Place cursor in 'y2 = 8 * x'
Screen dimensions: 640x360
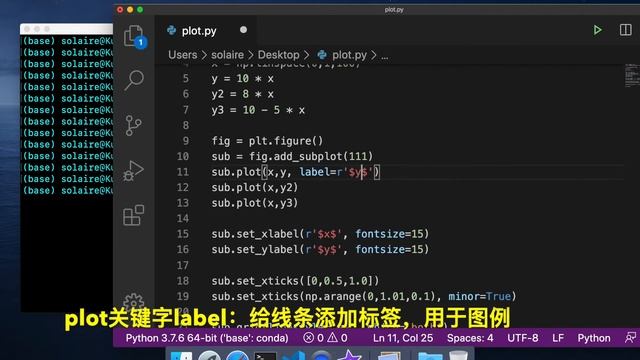242,94
